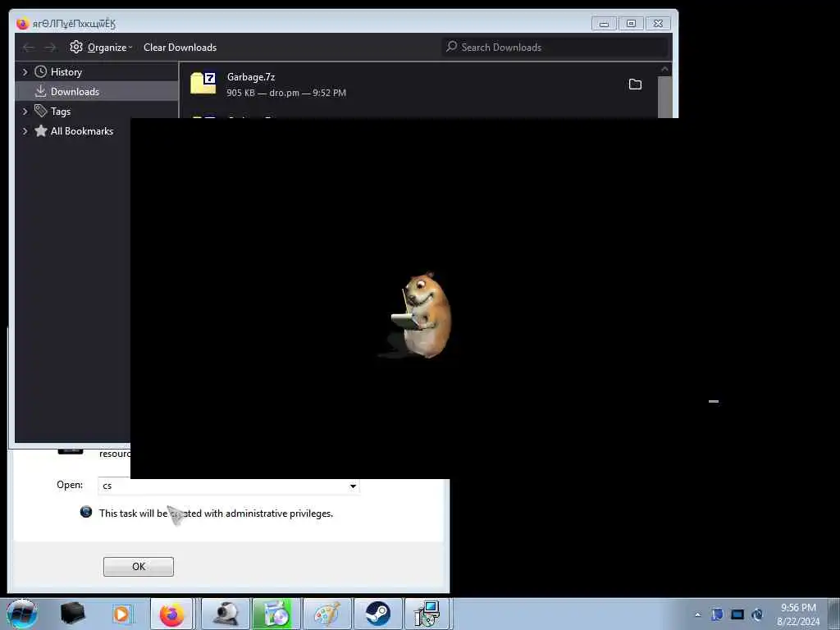Open the Windows Start menu orb
Viewport: 840px width, 630px height.
21,614
